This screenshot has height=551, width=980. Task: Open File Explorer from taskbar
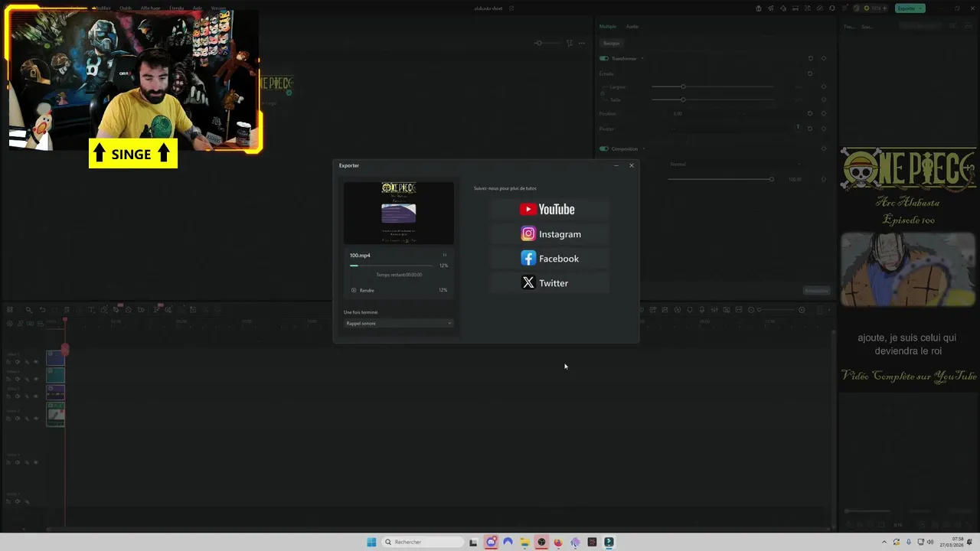(x=524, y=542)
